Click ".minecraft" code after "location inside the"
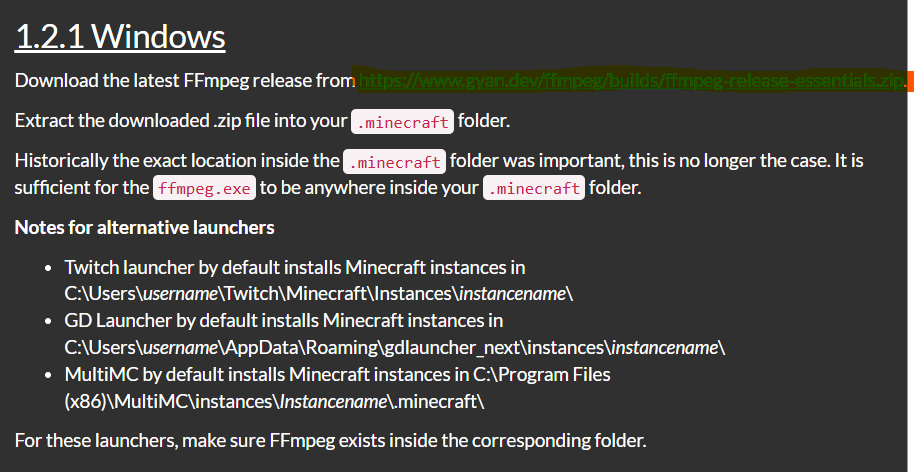915x472 pixels. point(394,161)
